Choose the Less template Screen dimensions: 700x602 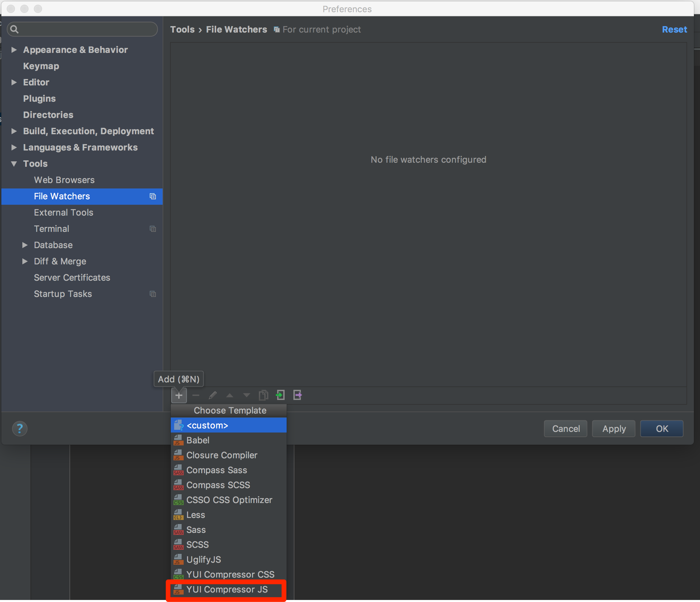click(229, 515)
